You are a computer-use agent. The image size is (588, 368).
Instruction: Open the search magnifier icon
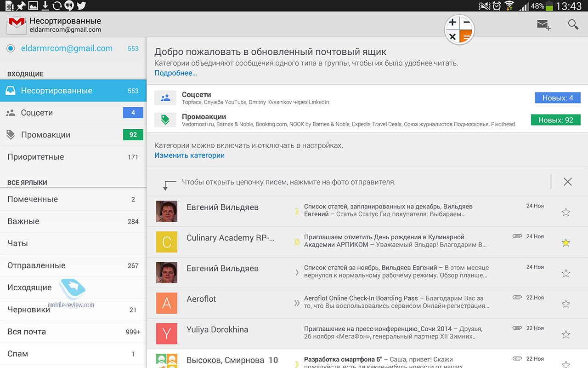573,24
